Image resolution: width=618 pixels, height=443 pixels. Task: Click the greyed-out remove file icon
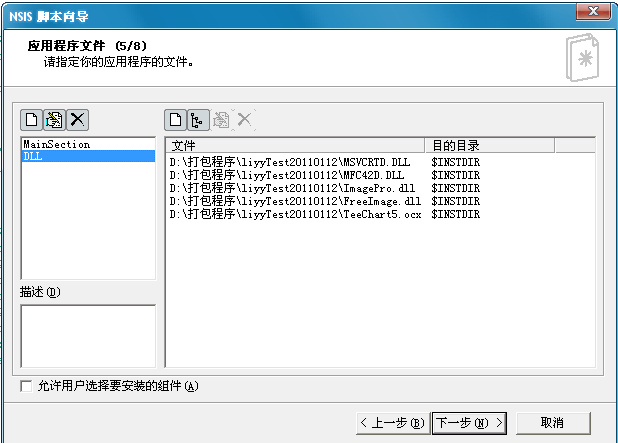(x=244, y=119)
